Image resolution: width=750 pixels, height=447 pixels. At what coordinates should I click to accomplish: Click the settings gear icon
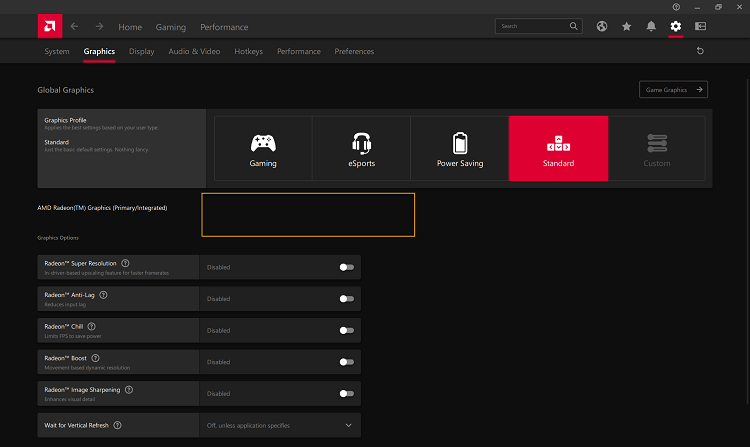pyautogui.click(x=676, y=26)
